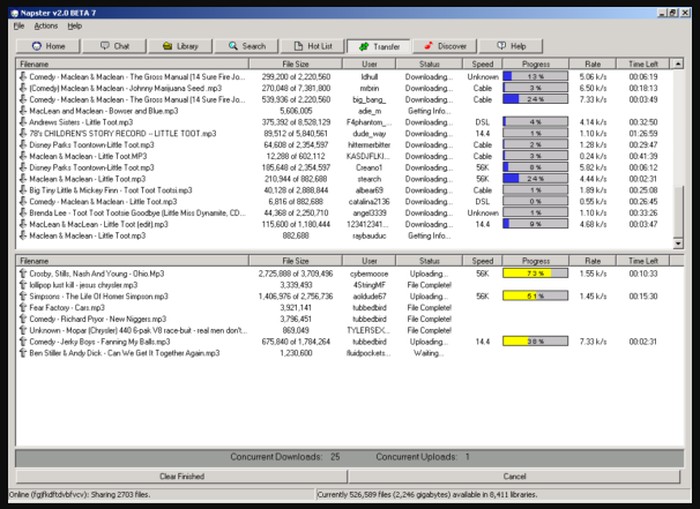
Task: Select Disney Parks Toontown row from hittermerbitter
Action: click(x=344, y=145)
